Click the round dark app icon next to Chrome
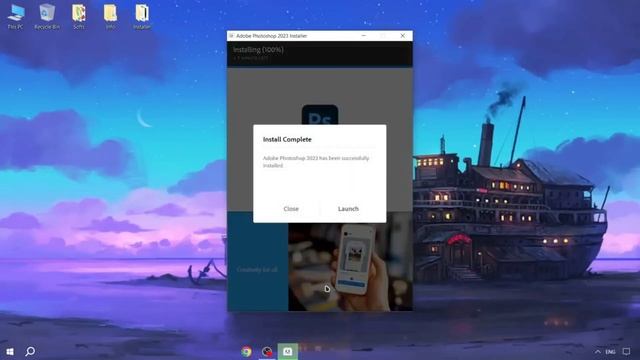 267,351
